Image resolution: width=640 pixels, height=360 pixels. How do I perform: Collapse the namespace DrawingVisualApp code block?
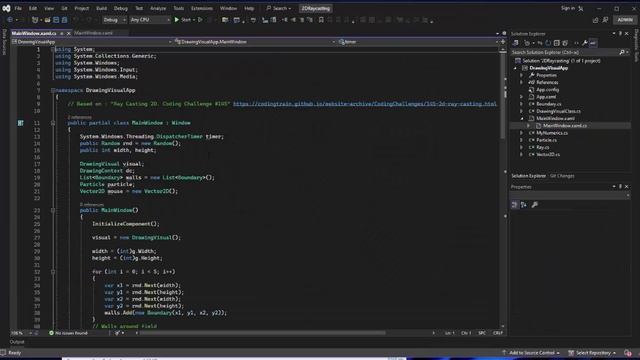pos(53,90)
